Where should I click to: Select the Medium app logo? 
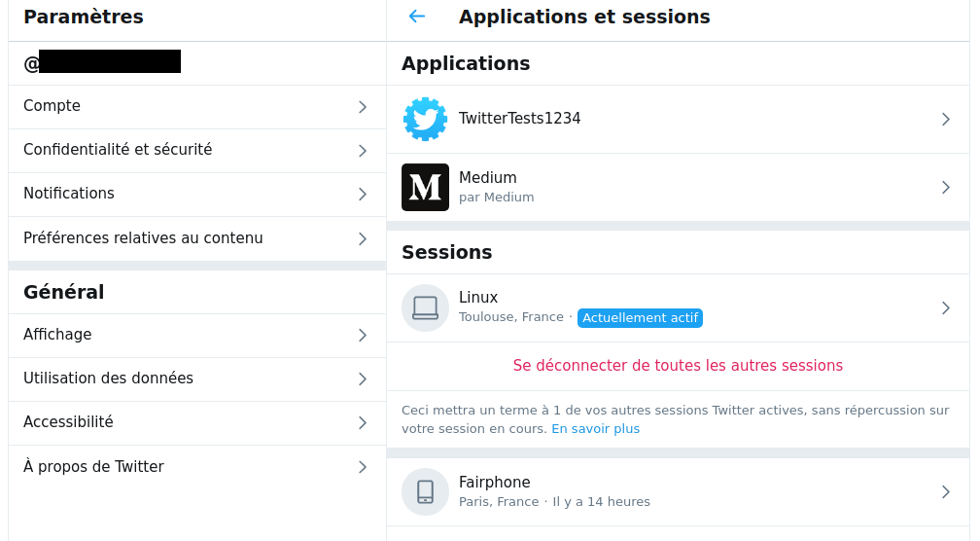click(x=425, y=187)
